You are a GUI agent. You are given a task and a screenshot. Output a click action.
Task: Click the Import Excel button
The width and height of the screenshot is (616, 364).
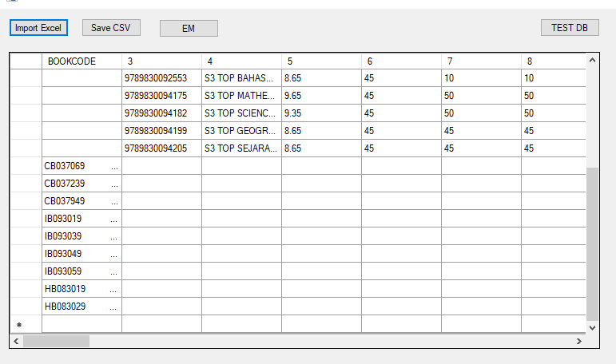coord(38,28)
